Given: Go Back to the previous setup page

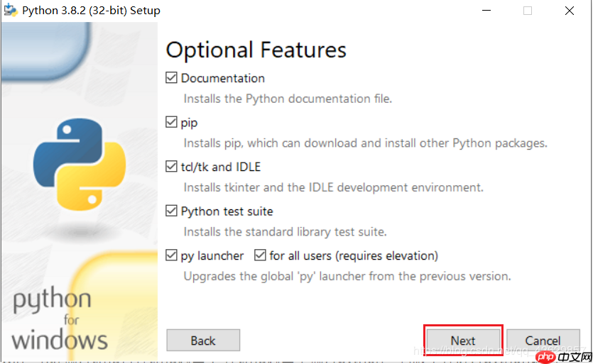Looking at the screenshot, I should (x=203, y=341).
